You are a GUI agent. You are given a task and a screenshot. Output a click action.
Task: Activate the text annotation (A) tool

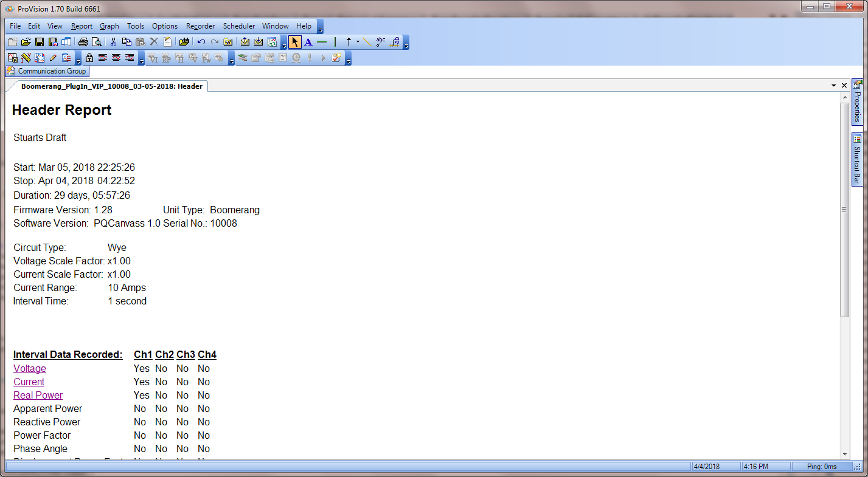[x=308, y=41]
